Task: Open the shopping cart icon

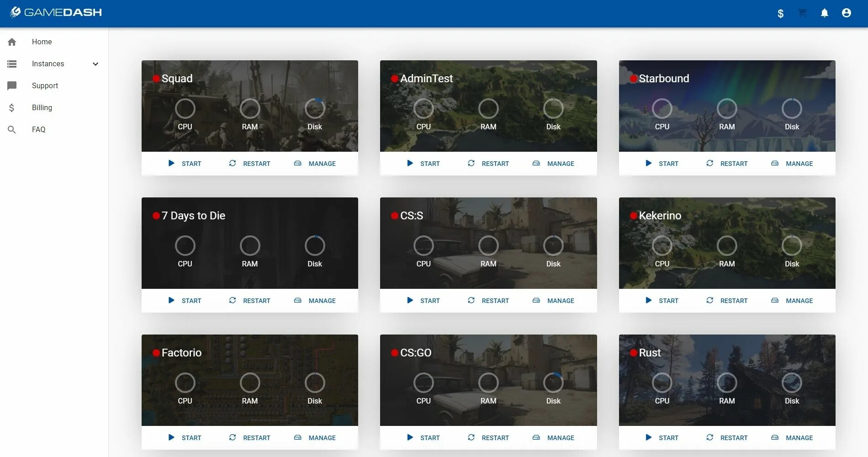Action: pyautogui.click(x=802, y=13)
